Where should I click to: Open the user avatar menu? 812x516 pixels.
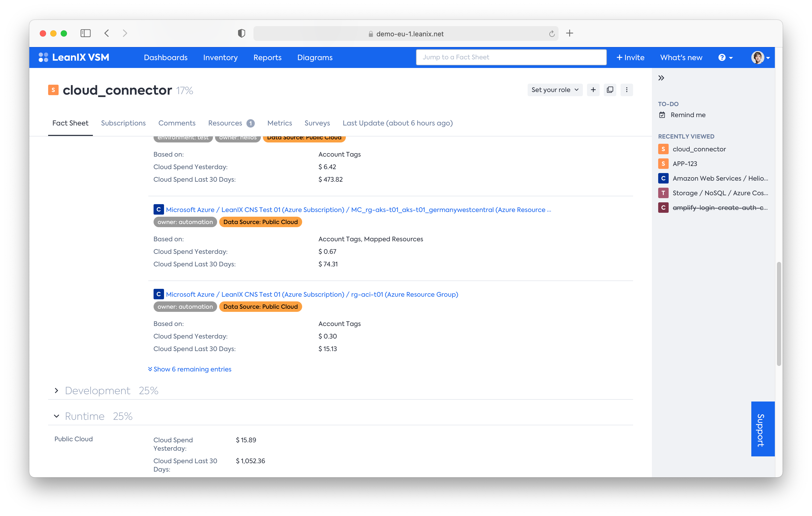(760, 58)
